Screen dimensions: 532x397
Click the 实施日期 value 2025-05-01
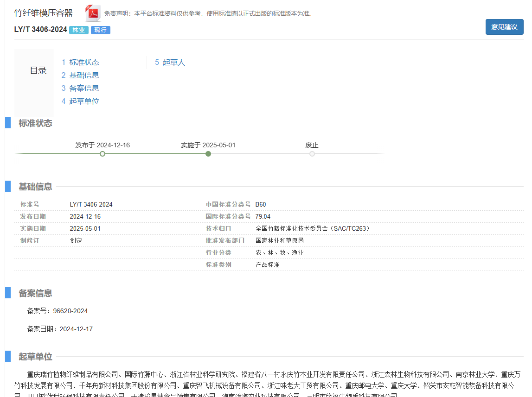point(85,229)
